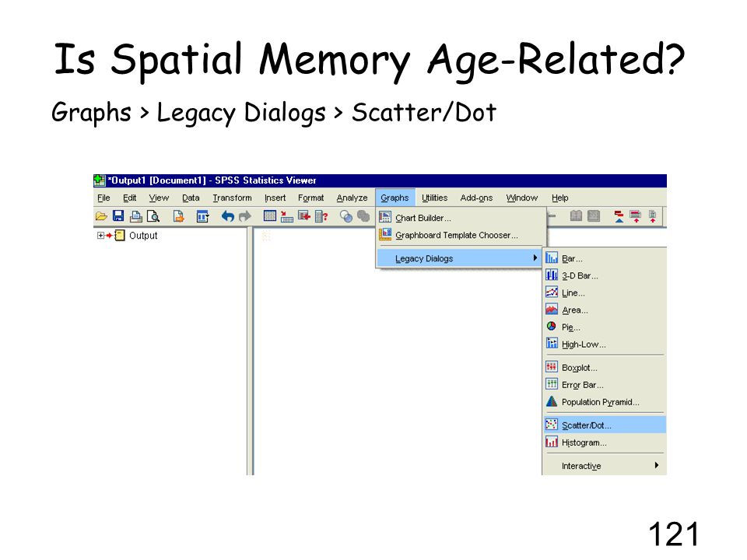Viewport: 747px width, 560px height.
Task: Click the Variables info icon with question mark
Action: 321,217
